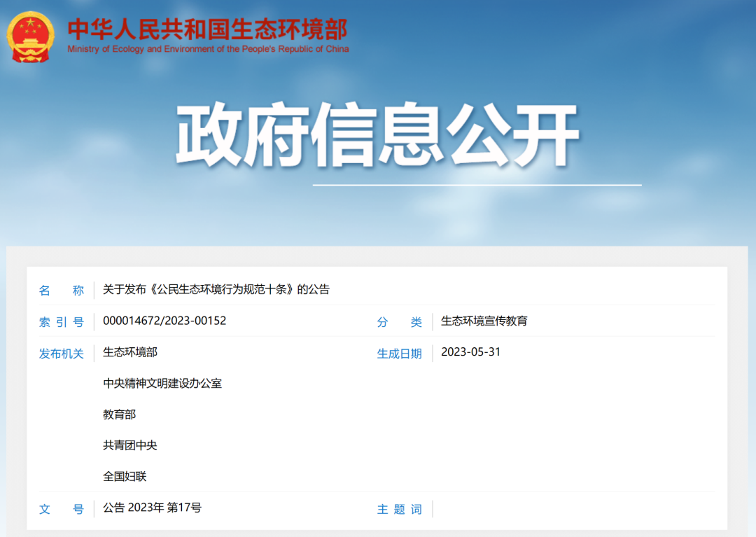Click the 文号 field label

[62, 510]
